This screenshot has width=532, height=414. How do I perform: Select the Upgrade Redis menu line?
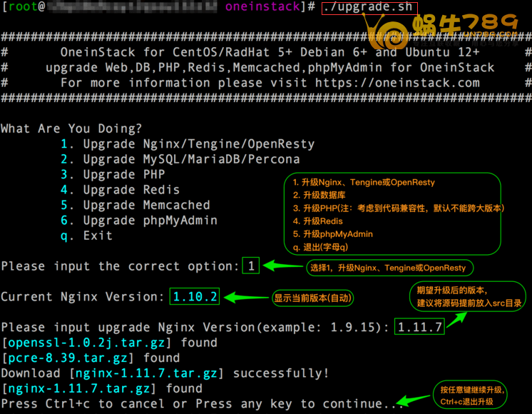coord(131,190)
